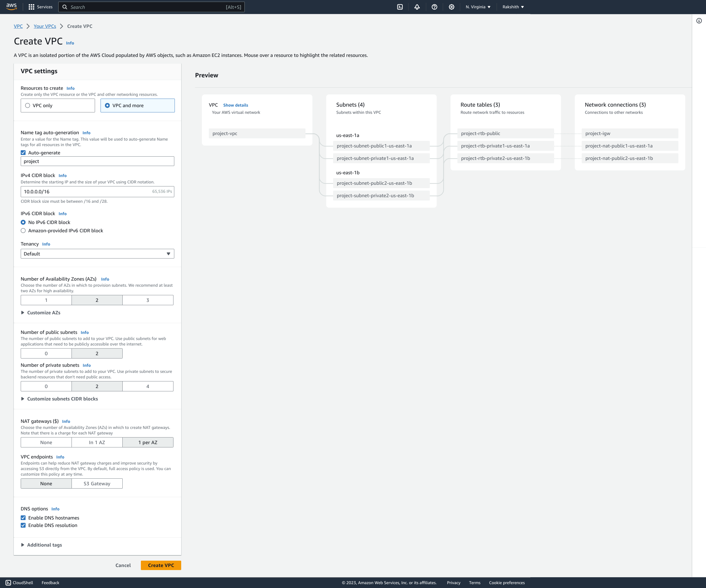Image resolution: width=706 pixels, height=588 pixels.
Task: Click the top Search input field
Action: 151,7
